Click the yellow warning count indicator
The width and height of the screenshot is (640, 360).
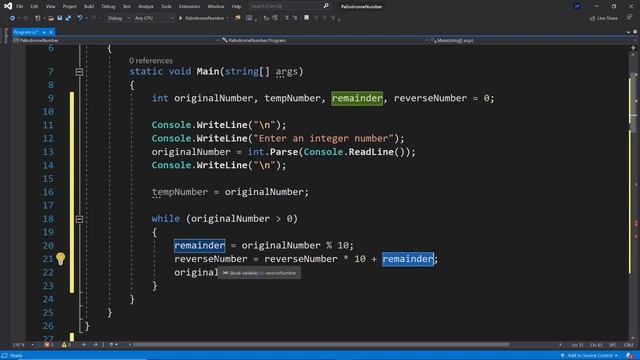pos(66,345)
